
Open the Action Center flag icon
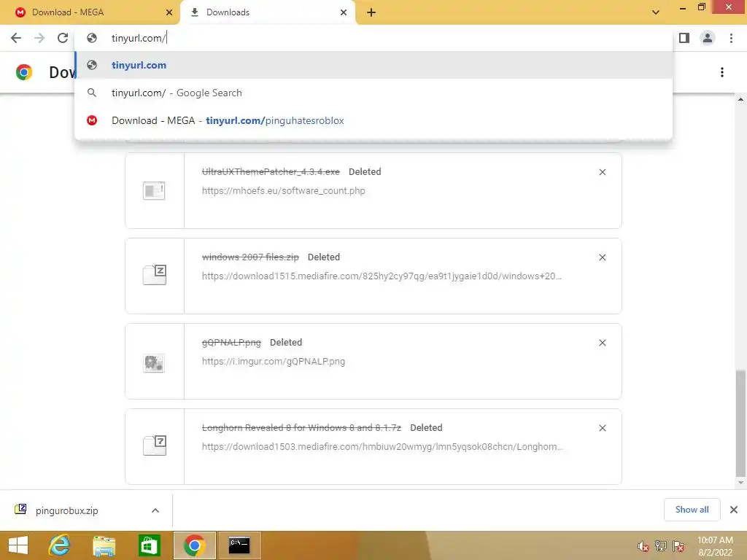coord(678,546)
